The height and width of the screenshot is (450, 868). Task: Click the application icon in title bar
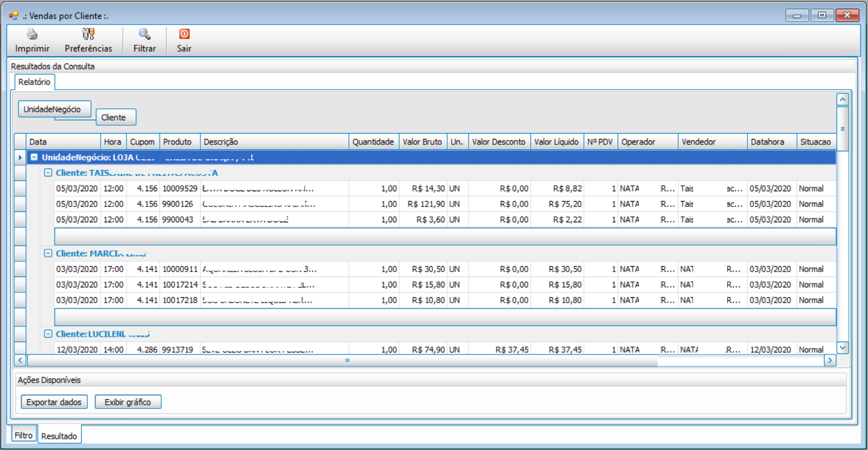coord(13,15)
